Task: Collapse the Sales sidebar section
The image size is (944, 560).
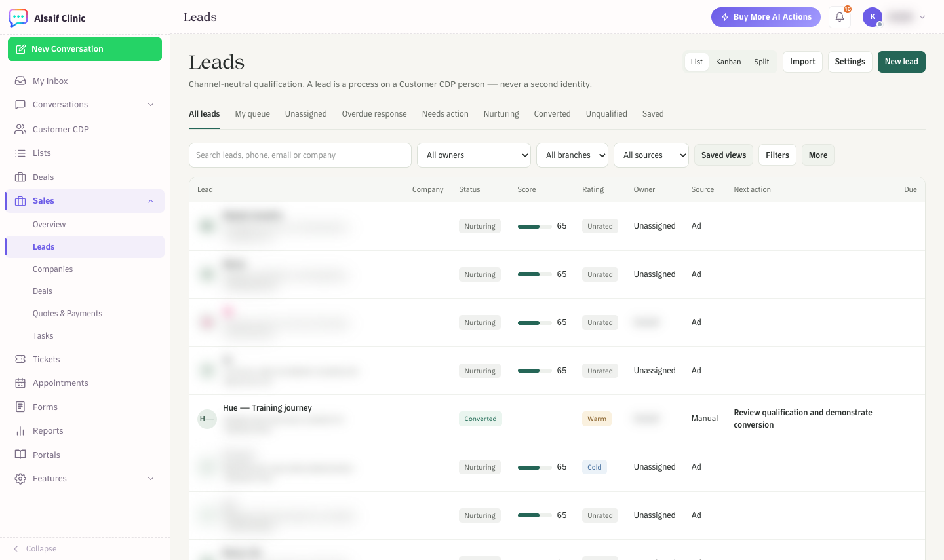Action: (x=151, y=201)
